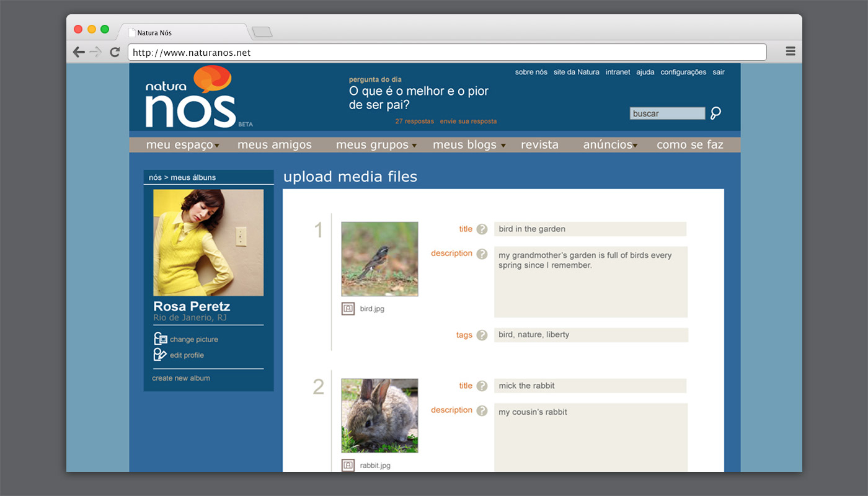Reload the page with the refresh icon
This screenshot has height=496, width=868.
pos(115,52)
